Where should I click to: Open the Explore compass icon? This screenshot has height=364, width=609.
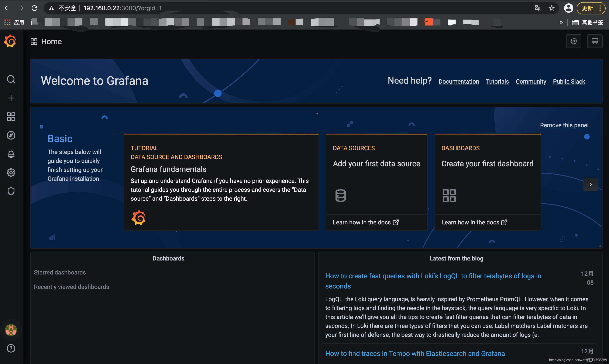pyautogui.click(x=11, y=135)
